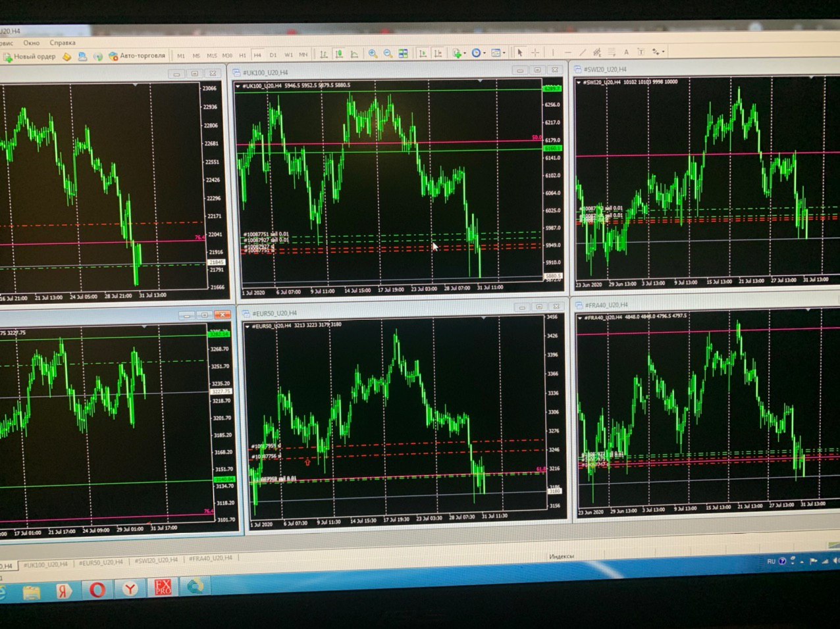Click the zoom in magnifier icon
Viewport: 840px width, 629px height.
coord(373,53)
